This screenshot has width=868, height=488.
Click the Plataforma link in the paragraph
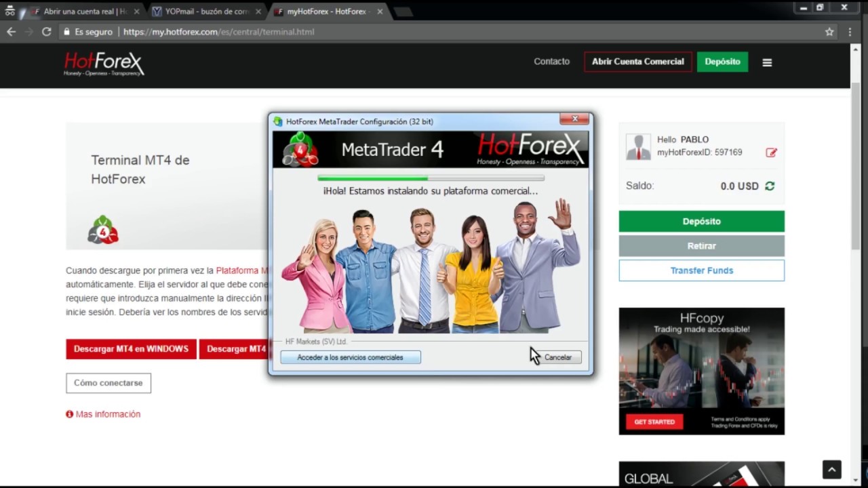coord(242,270)
